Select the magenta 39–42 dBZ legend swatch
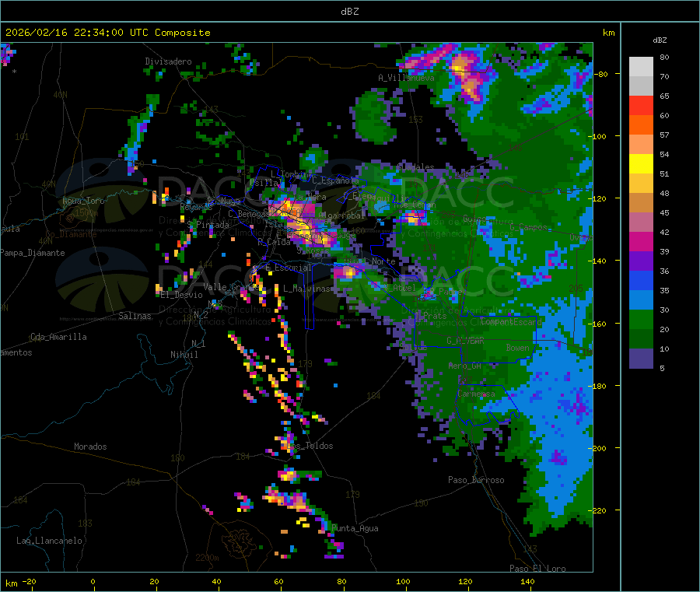This screenshot has width=700, height=592. coord(641,241)
